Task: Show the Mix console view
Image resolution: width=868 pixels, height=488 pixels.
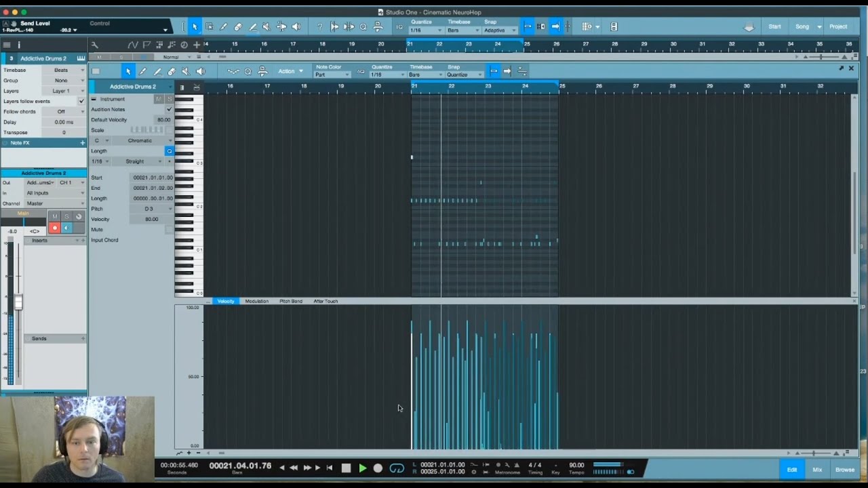Action: pos(817,469)
